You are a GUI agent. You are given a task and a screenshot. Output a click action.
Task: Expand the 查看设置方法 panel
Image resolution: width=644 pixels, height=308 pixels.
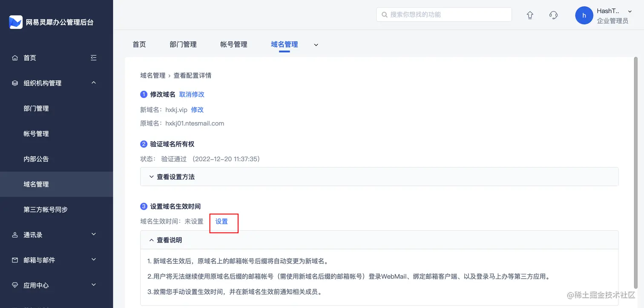379,177
